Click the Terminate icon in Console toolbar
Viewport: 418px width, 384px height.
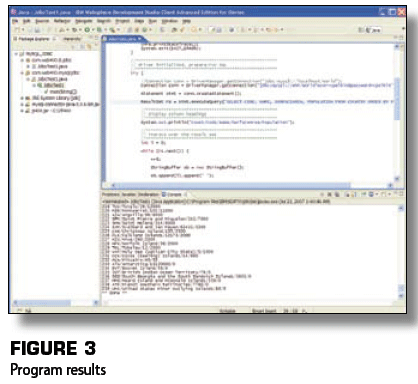pyautogui.click(x=322, y=194)
